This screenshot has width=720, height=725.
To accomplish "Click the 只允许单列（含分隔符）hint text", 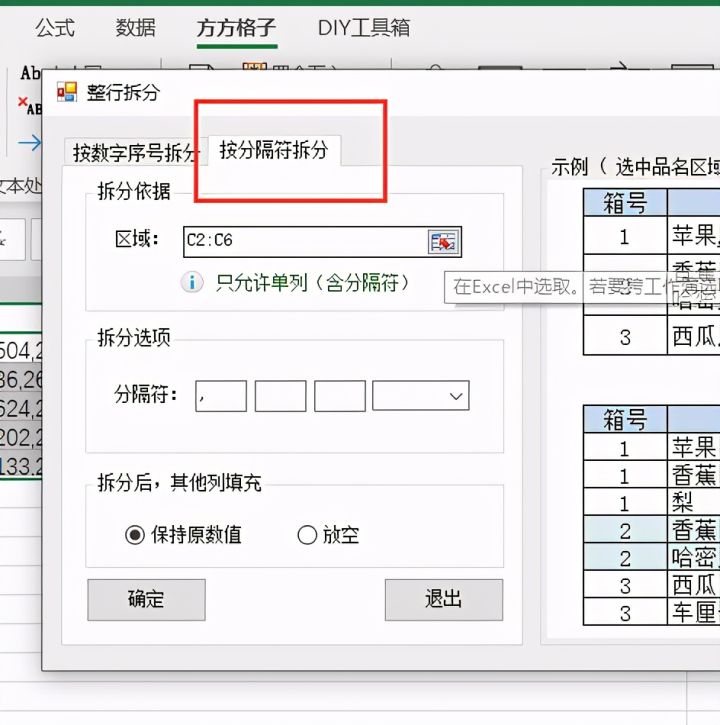I will tap(313, 283).
